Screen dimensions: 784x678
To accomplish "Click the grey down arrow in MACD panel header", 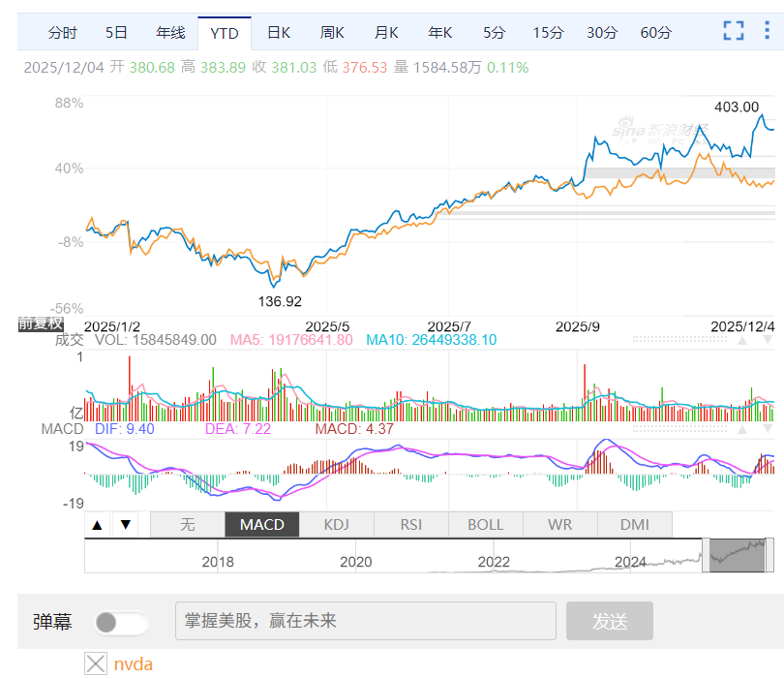I will [x=767, y=429].
